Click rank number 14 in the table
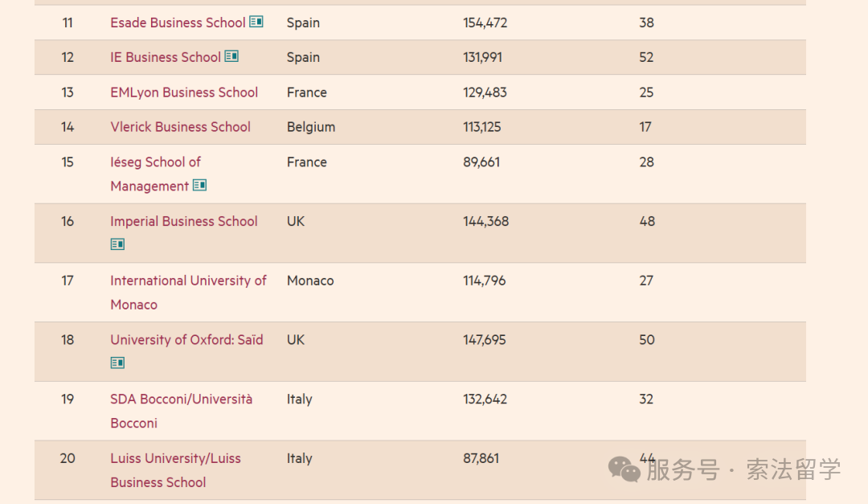The width and height of the screenshot is (868, 504). click(68, 127)
